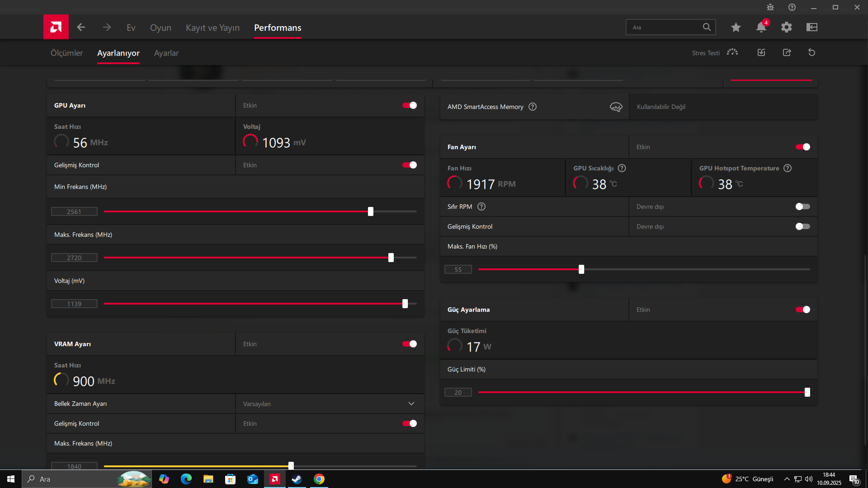
Task: Click the export profile icon
Action: coord(787,52)
